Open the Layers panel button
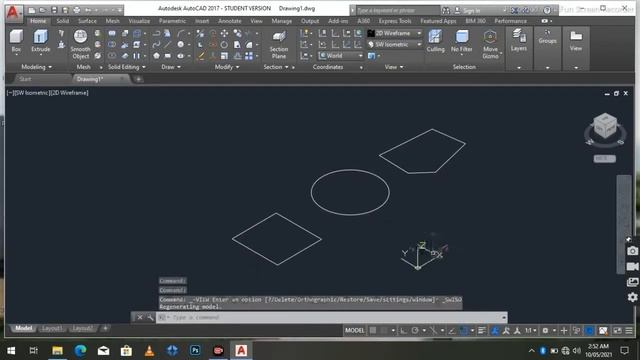Screen dimensions: 640x360 point(519,40)
